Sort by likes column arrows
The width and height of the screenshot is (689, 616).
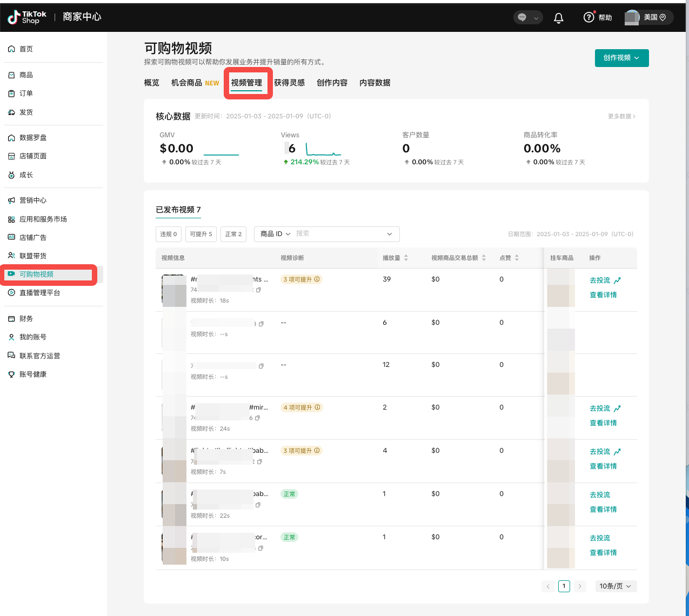[x=517, y=258]
